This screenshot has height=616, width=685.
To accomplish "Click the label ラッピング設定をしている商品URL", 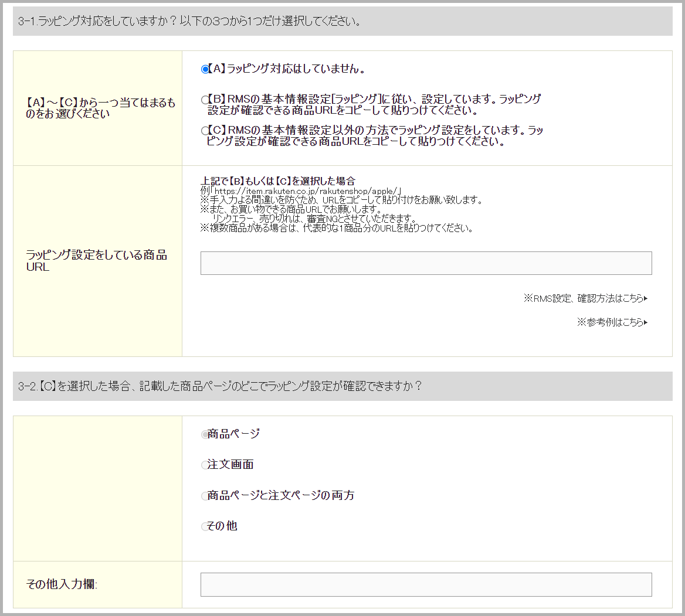I will [97, 261].
